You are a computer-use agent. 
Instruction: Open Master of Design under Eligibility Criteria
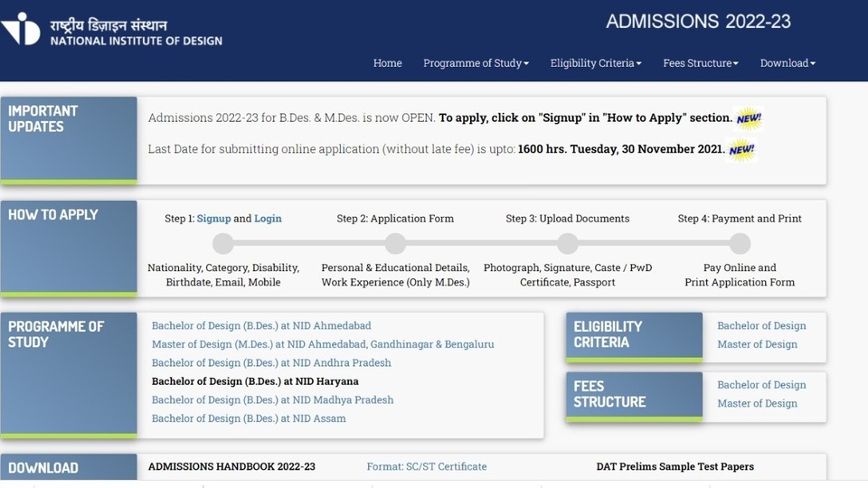[x=758, y=344]
